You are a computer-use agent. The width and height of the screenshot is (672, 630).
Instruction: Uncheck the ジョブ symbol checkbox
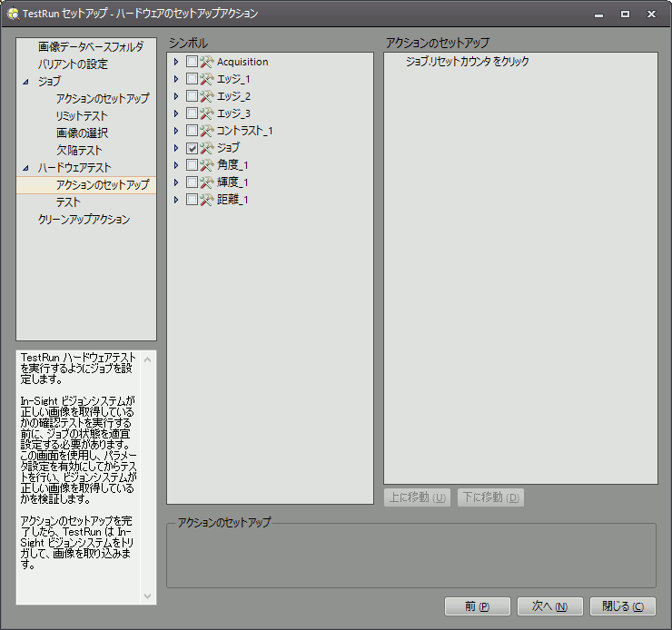click(x=192, y=148)
